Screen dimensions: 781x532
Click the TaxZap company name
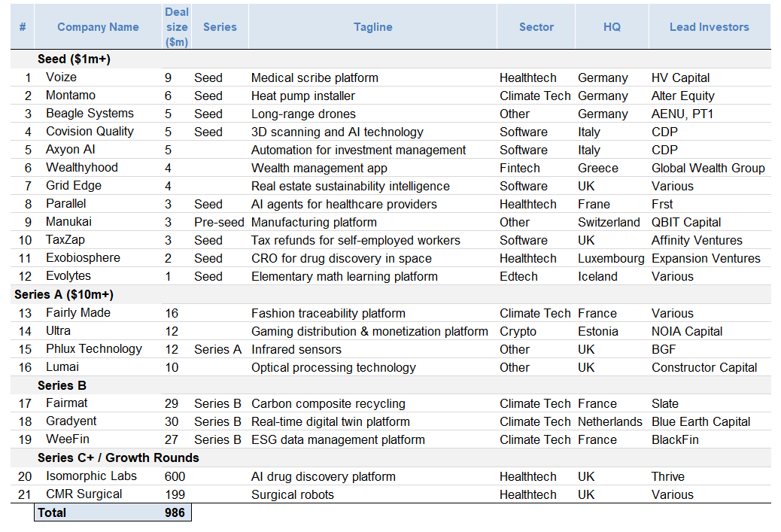pos(65,240)
